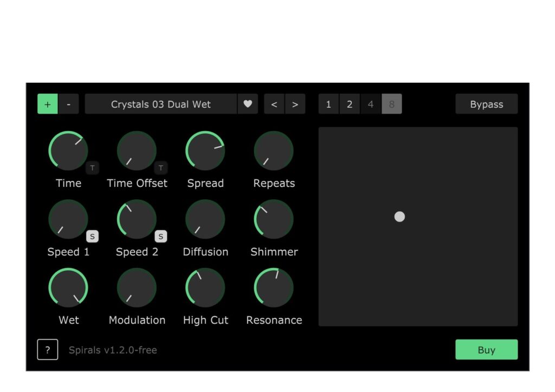Open the Crystals 03 Dual Wet preset browser
The width and height of the screenshot is (555, 392).
(161, 104)
